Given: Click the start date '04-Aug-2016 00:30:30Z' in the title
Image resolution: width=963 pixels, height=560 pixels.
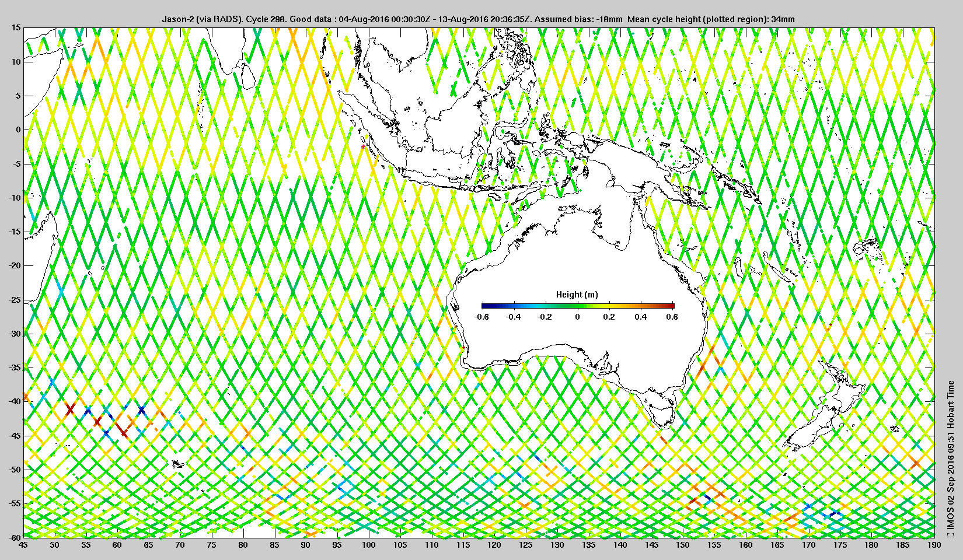Looking at the screenshot, I should [385, 19].
